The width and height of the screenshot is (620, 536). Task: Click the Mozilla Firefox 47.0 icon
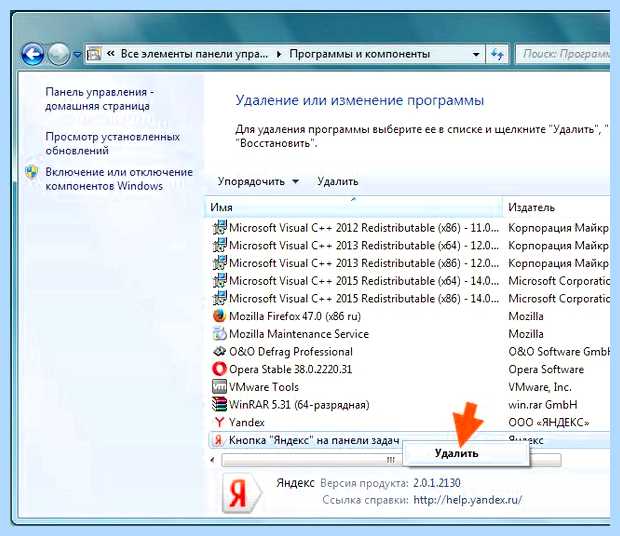click(219, 316)
